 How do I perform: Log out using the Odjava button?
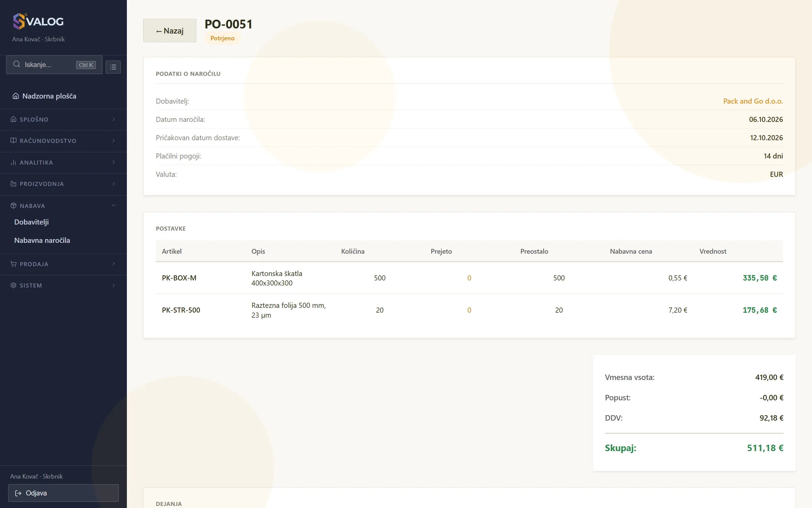[x=63, y=493]
